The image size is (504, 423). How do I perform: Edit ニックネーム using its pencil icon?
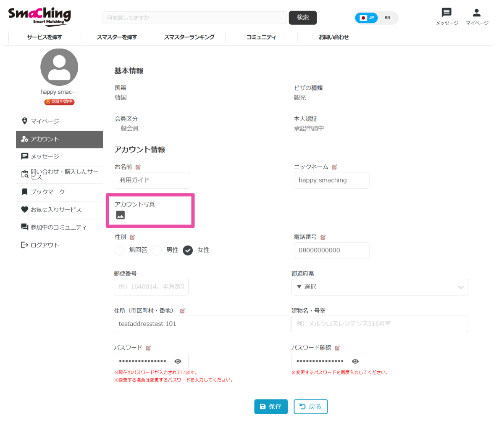point(334,167)
